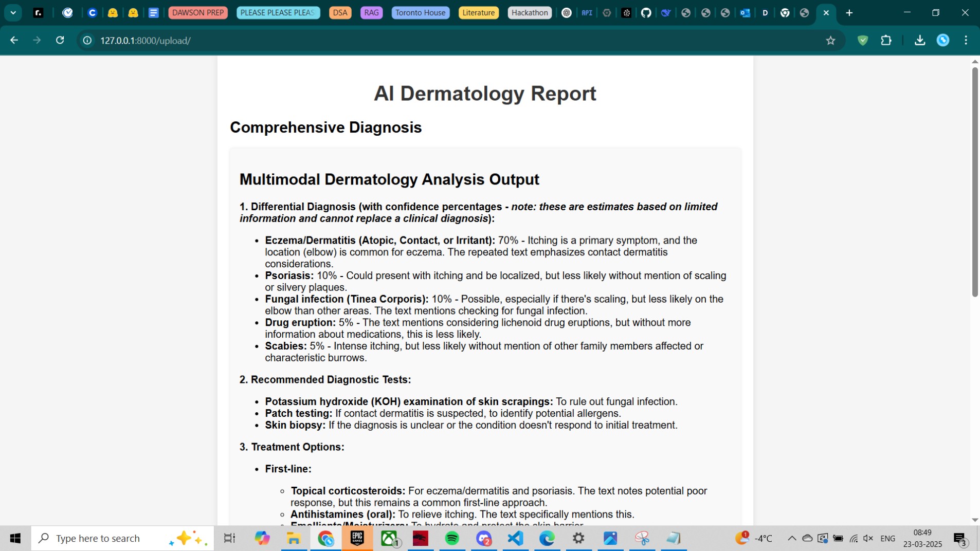
Task: Click 'Multimodal Dermatology Analysis Output' heading
Action: point(389,179)
